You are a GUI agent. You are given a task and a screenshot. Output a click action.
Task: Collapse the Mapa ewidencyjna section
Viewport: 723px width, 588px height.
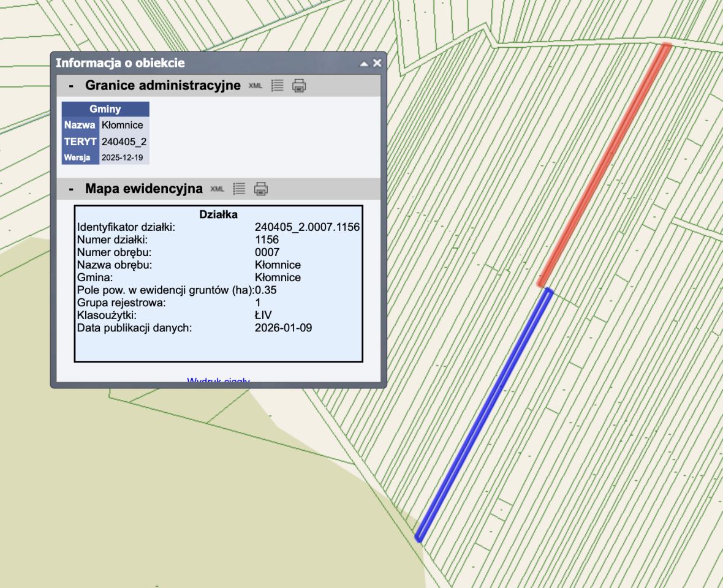(x=71, y=189)
